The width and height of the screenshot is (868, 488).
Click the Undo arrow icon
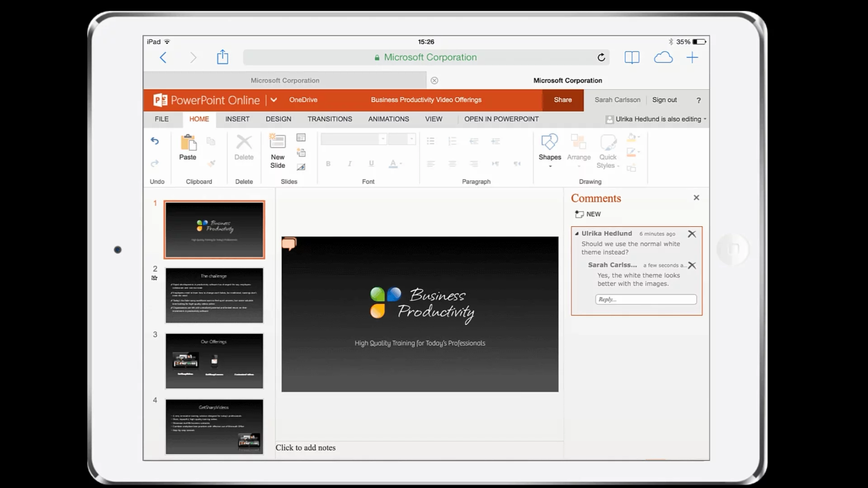pos(155,141)
